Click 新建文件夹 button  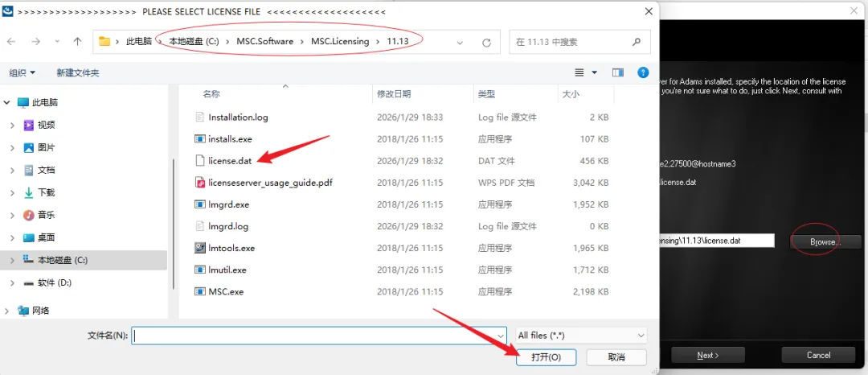click(77, 72)
